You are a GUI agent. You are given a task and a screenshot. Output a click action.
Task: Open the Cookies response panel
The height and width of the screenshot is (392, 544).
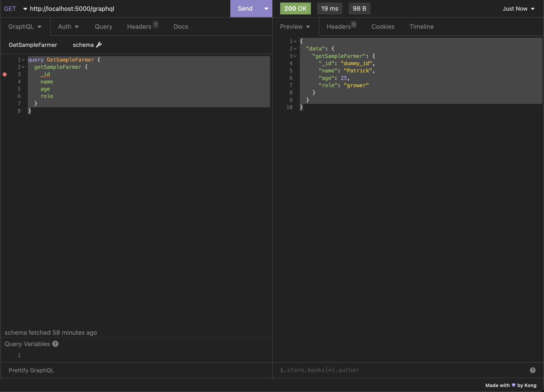point(383,26)
